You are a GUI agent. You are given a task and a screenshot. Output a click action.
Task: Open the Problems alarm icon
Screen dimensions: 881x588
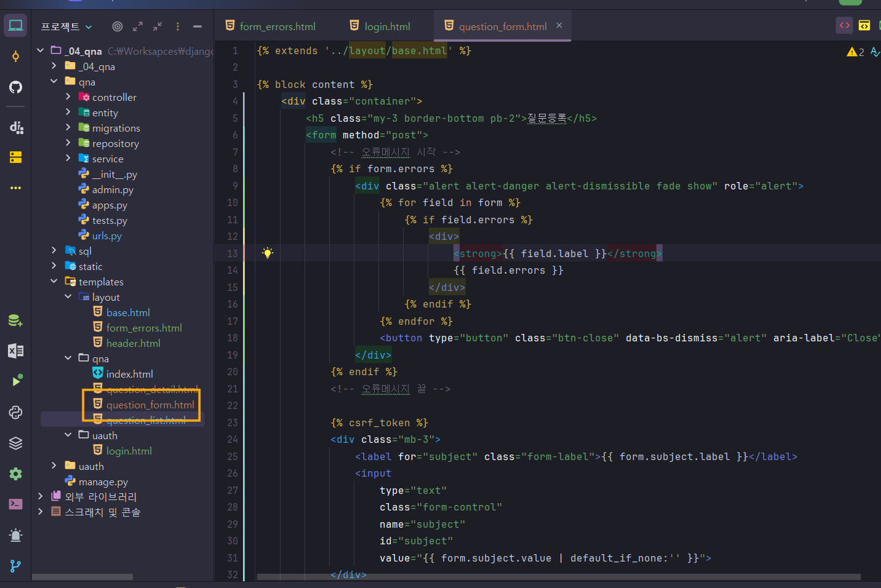point(16,535)
